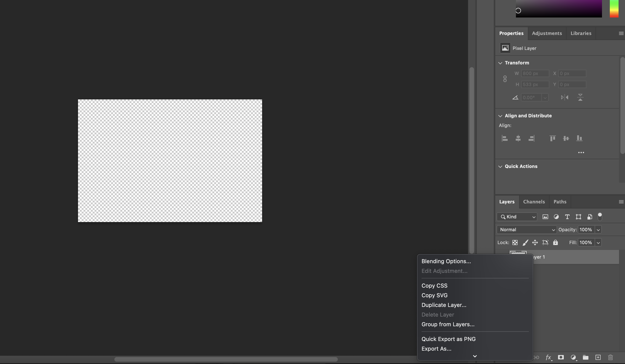This screenshot has width=625, height=364.
Task: Filter layers by pixel layers
Action: click(x=545, y=217)
